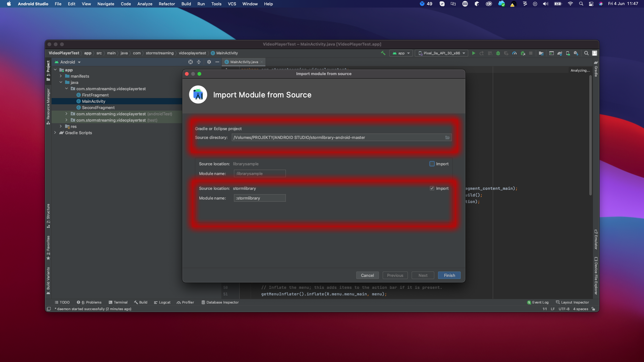Click Run with Coverage shield icon
This screenshot has width=644, height=362.
point(506,53)
